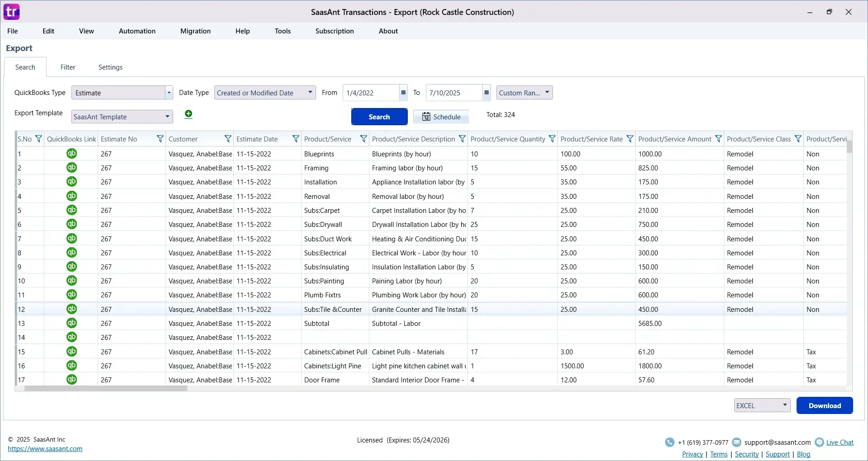
Task: Switch to the Settings tab
Action: (110, 67)
